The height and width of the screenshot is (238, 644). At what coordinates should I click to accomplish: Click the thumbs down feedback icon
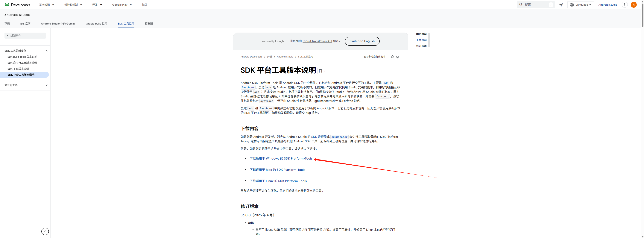(398, 57)
